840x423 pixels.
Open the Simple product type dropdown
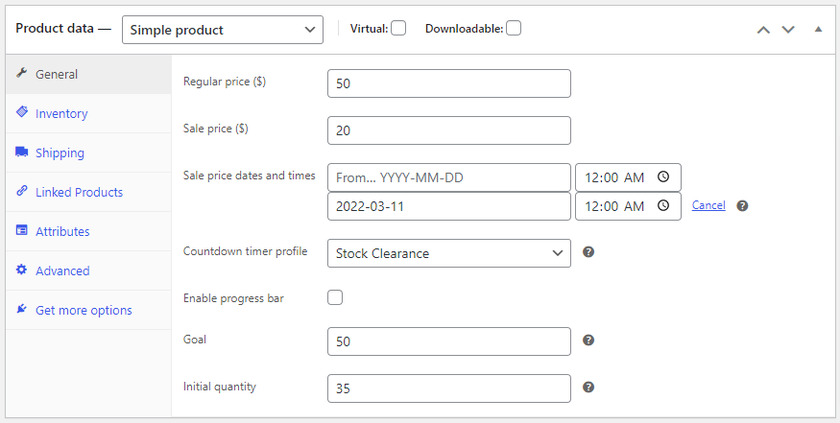[x=222, y=29]
